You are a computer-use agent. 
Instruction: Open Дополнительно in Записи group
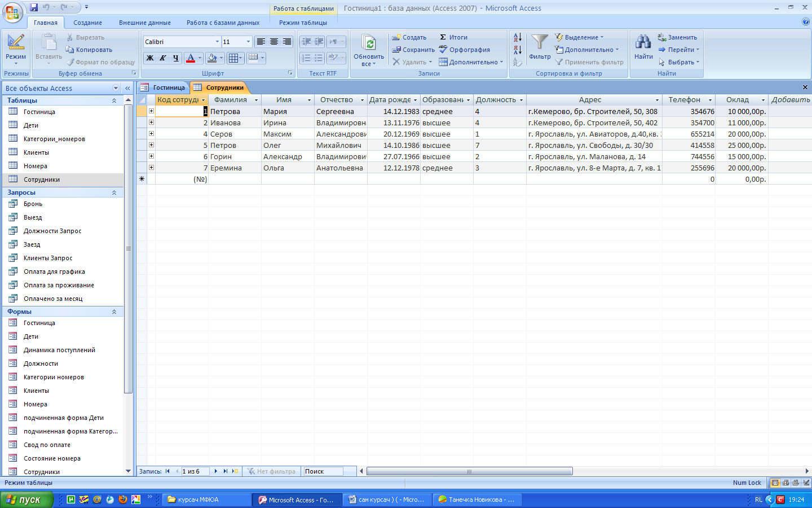pyautogui.click(x=471, y=62)
